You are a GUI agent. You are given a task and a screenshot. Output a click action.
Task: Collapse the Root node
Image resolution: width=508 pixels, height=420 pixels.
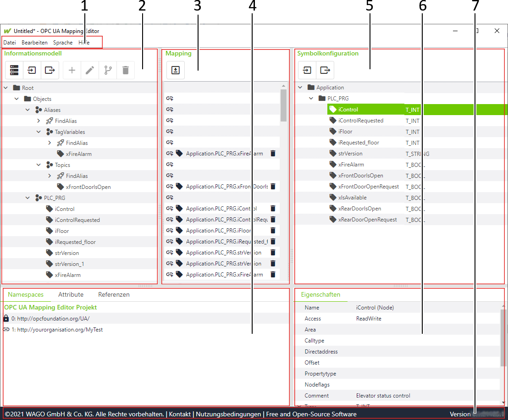tap(6, 88)
